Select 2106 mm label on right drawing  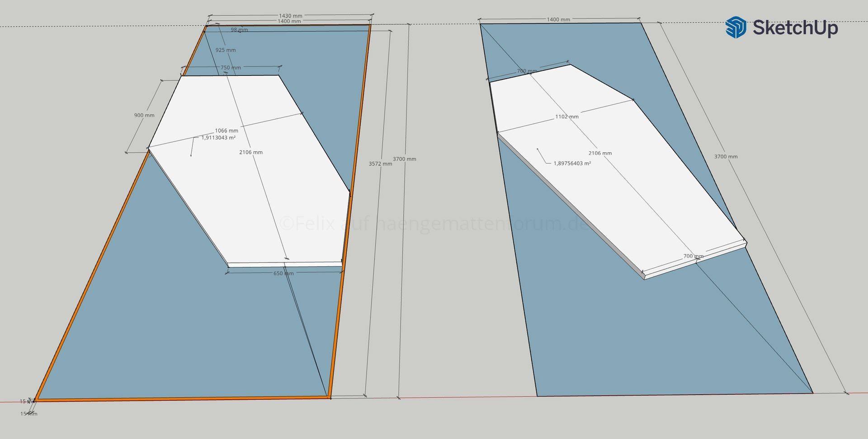600,153
